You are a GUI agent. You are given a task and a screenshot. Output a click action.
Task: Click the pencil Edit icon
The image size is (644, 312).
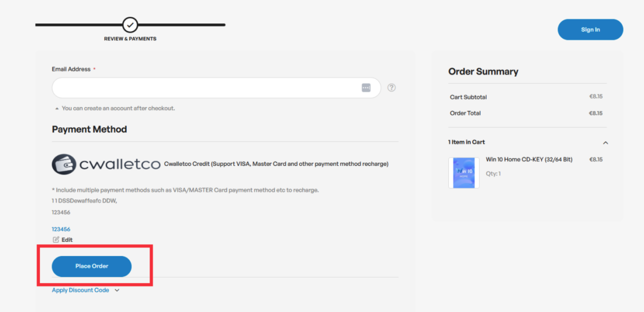point(56,240)
